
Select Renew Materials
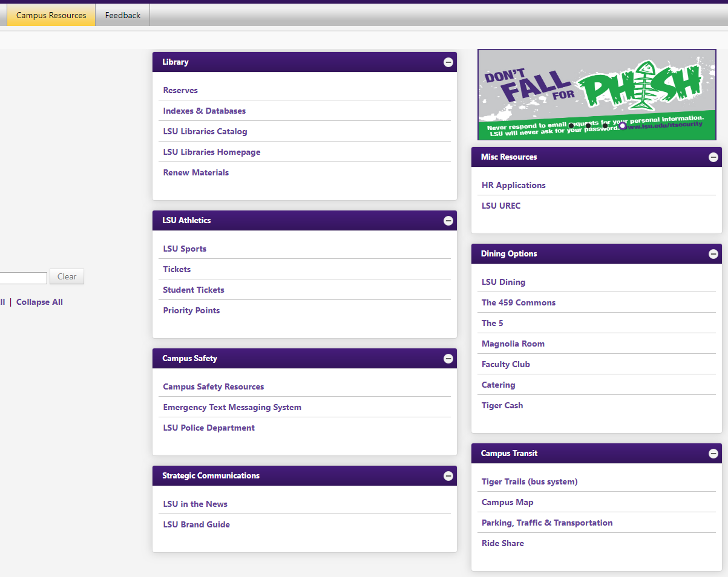pos(196,172)
